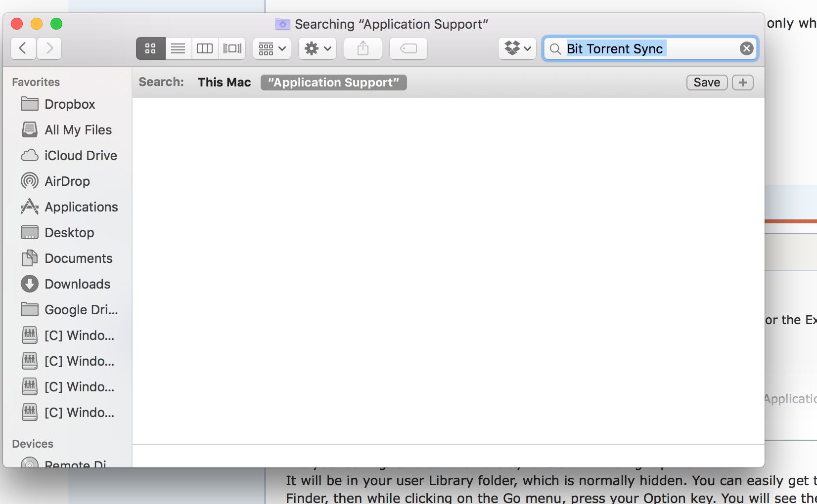Open iCloud Drive in the sidebar
This screenshot has height=504, width=817.
click(x=67, y=156)
